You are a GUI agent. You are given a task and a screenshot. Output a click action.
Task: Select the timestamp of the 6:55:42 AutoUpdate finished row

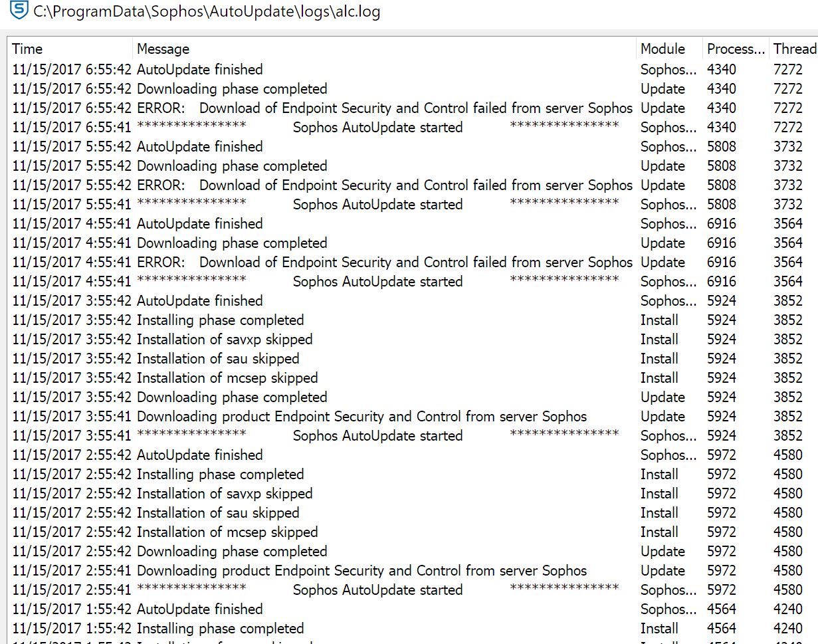tap(72, 69)
